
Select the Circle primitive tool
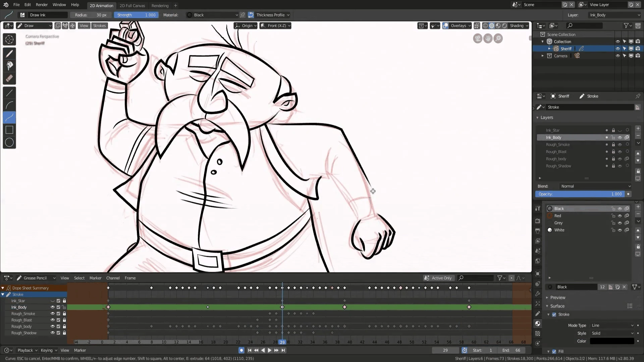(x=9, y=142)
